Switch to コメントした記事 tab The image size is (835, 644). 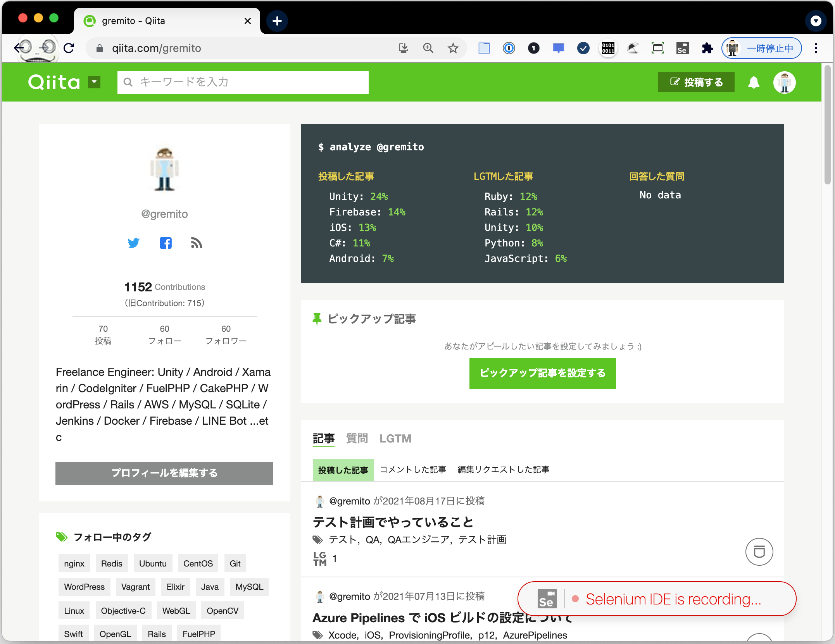413,469
